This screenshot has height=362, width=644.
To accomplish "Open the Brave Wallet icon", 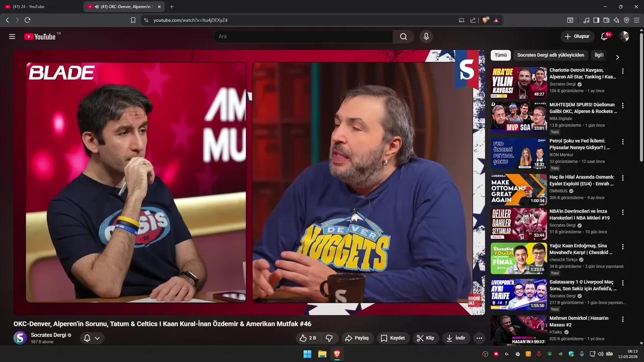I will [606, 20].
